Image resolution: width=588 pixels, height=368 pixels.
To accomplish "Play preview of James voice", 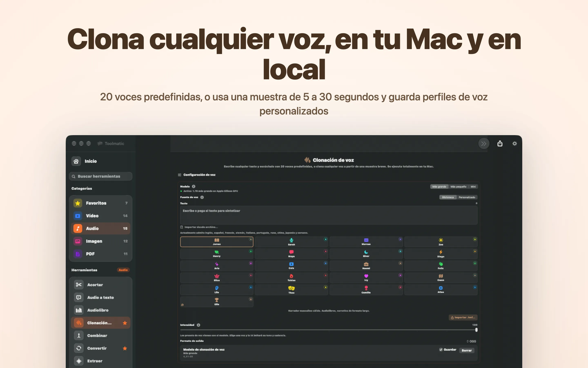I will [251, 239].
